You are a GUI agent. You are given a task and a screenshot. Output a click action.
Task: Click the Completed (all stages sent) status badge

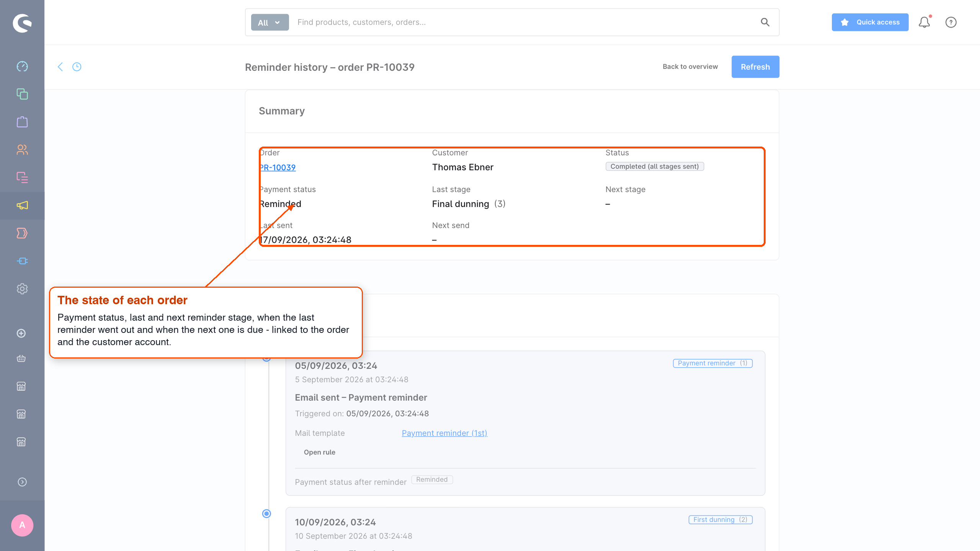click(655, 166)
